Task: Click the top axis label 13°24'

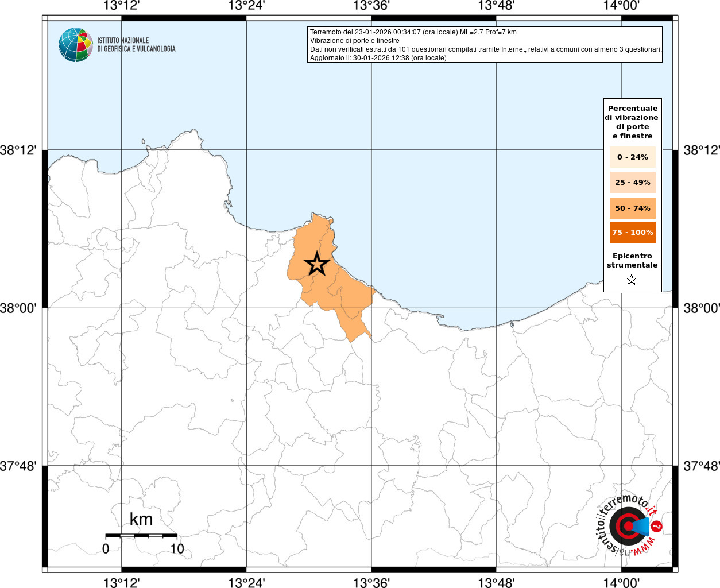Action: 246,6
